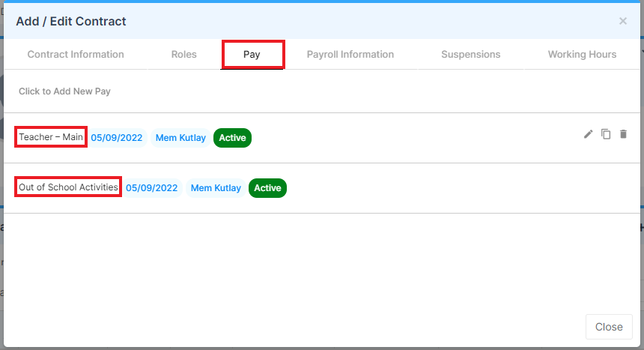644x350 pixels.
Task: Close dialog with the X icon
Action: pyautogui.click(x=623, y=21)
